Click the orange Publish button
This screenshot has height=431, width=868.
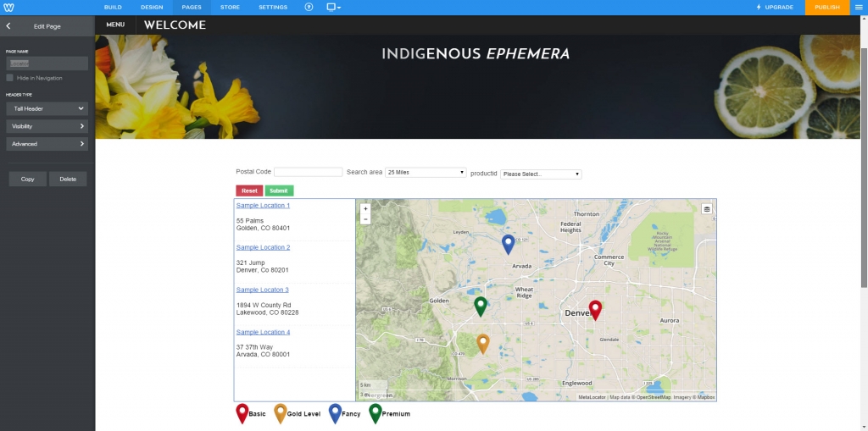click(826, 7)
